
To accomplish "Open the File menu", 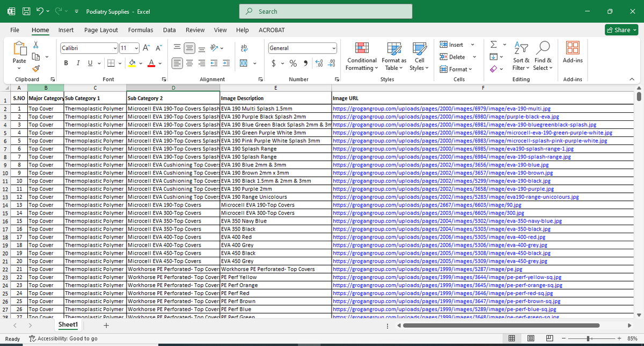I will 15,30.
